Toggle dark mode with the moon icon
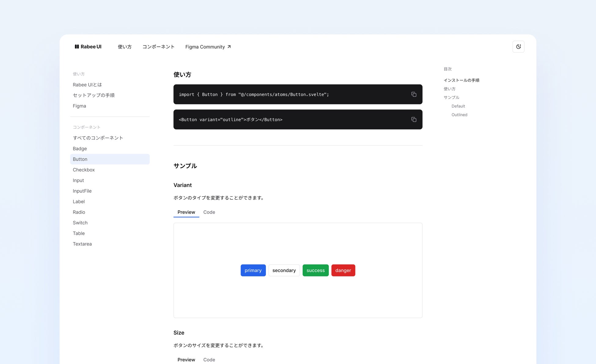The image size is (596, 364). tap(518, 47)
